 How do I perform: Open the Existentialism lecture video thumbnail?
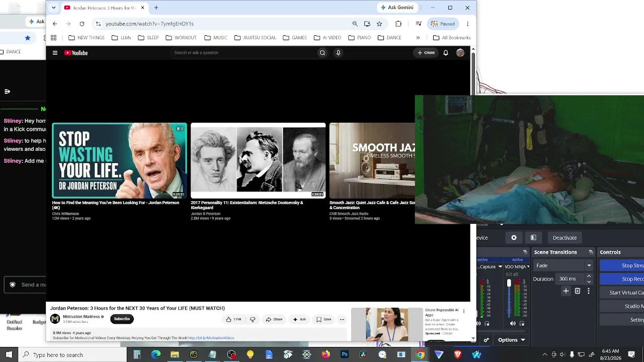click(258, 160)
